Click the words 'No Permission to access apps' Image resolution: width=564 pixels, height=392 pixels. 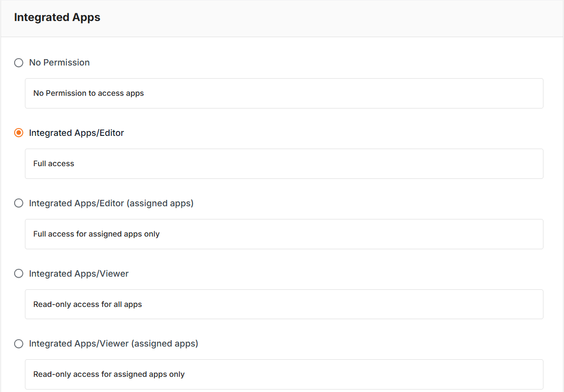88,93
